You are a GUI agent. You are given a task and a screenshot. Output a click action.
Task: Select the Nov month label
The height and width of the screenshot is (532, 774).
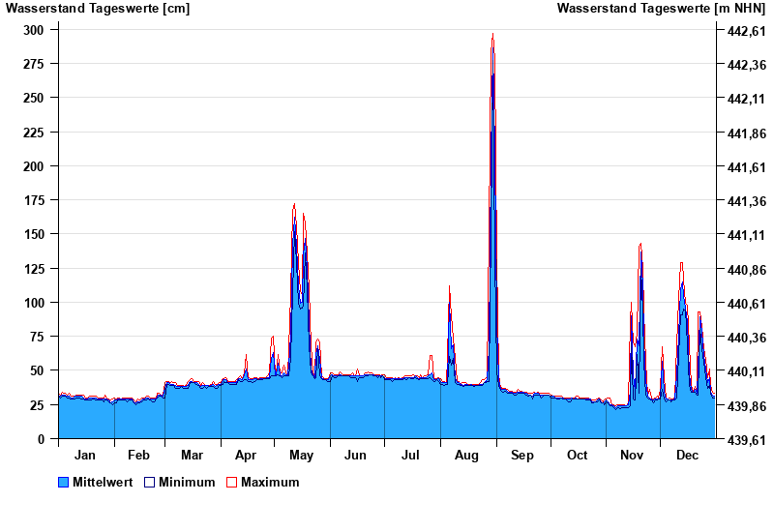point(632,456)
